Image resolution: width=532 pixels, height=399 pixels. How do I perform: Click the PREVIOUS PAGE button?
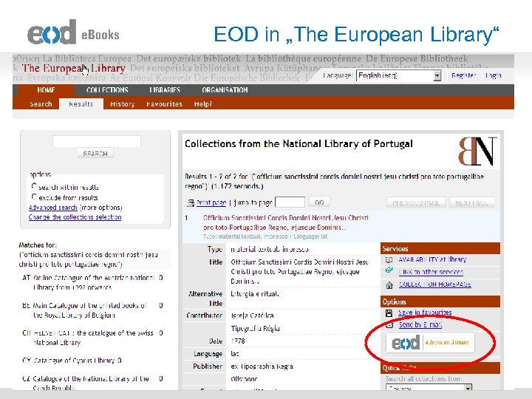coord(416,203)
